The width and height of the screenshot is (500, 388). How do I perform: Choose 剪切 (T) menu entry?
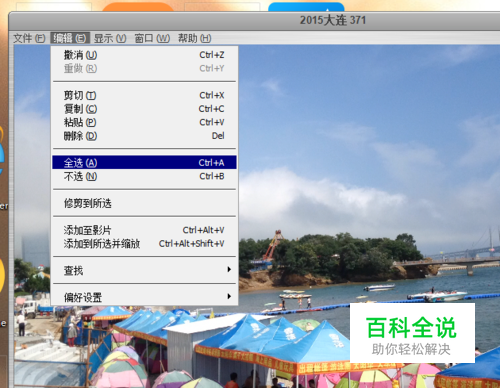[x=144, y=96]
